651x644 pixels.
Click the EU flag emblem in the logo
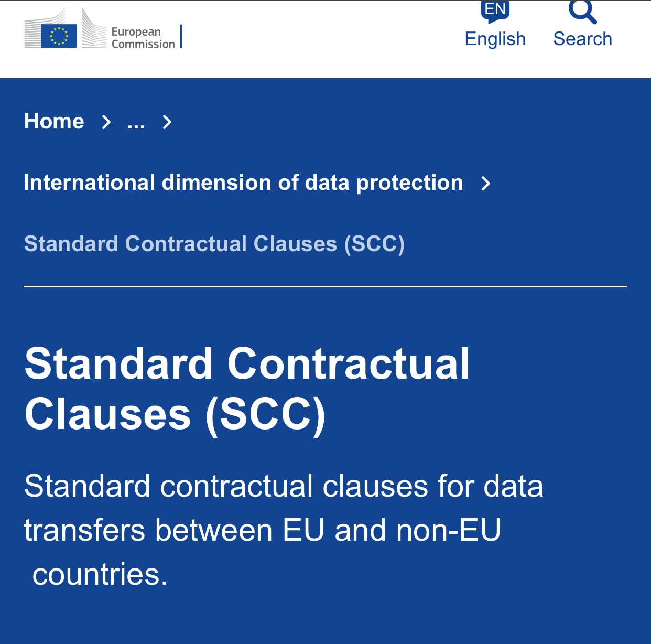[x=59, y=36]
